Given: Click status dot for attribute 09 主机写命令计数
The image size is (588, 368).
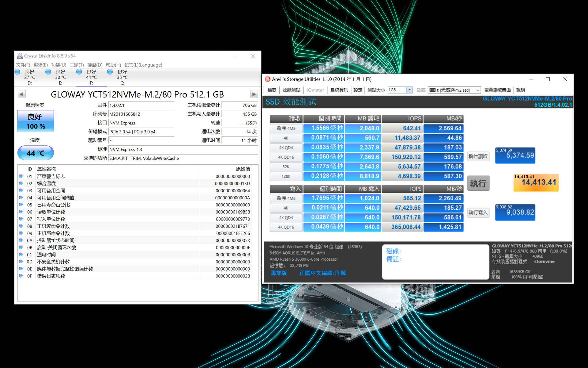Looking at the screenshot, I should click(21, 233).
